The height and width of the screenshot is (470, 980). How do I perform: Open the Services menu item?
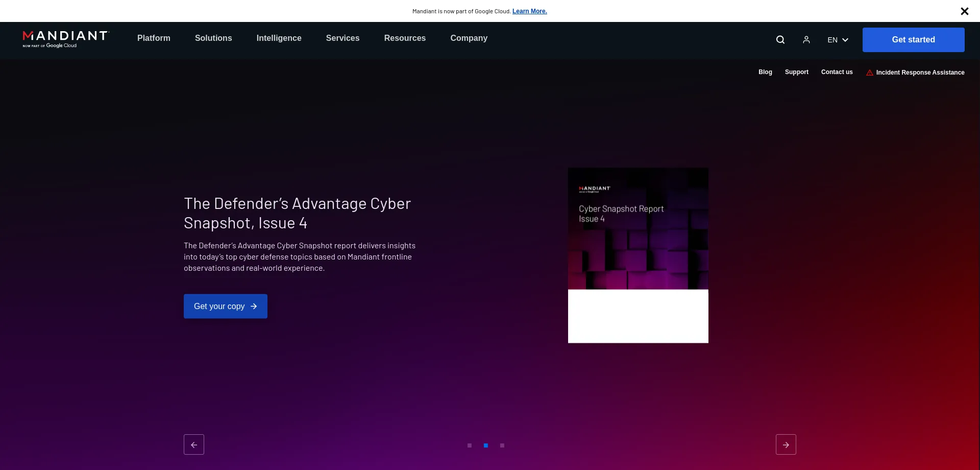342,38
